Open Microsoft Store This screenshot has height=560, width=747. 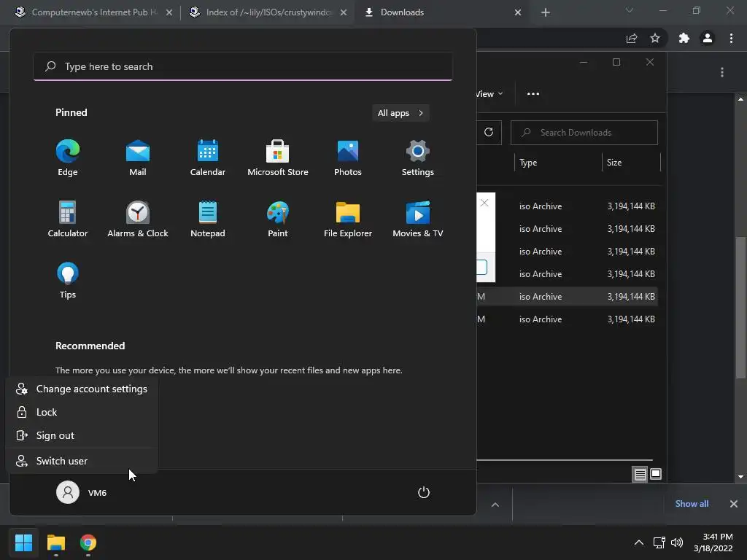point(278,157)
